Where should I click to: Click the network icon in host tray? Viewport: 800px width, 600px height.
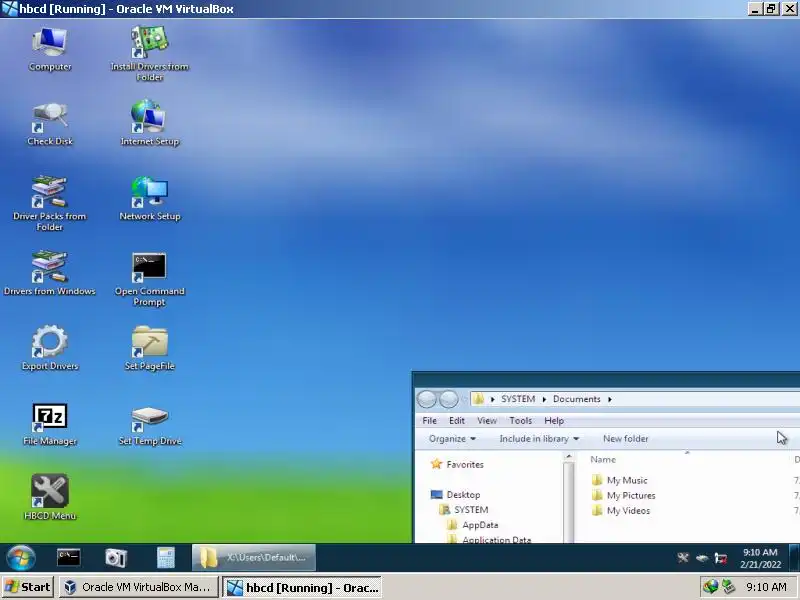click(x=728, y=587)
